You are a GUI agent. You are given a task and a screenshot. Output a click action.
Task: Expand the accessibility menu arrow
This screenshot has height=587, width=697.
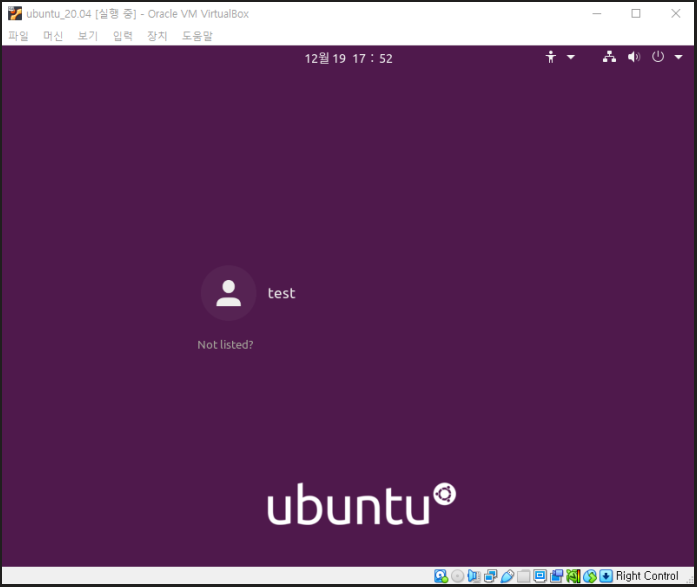tap(571, 57)
